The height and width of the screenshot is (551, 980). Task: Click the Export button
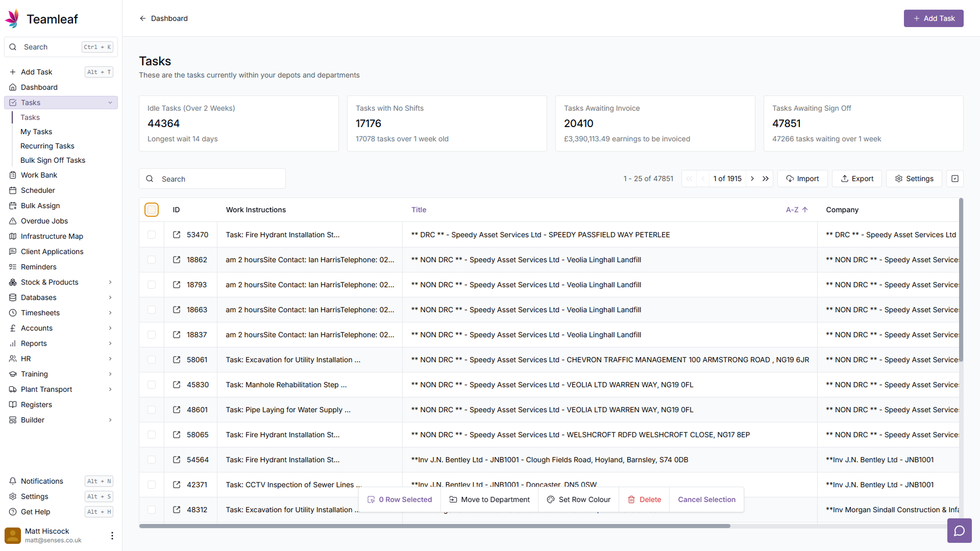857,179
